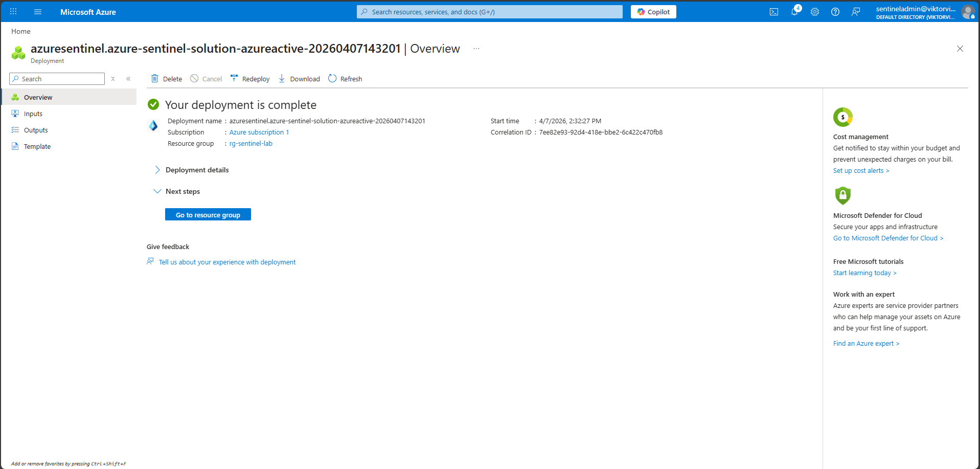Click the Free Microsoft tutorials heading
Screen dimensions: 980x469
(869, 261)
